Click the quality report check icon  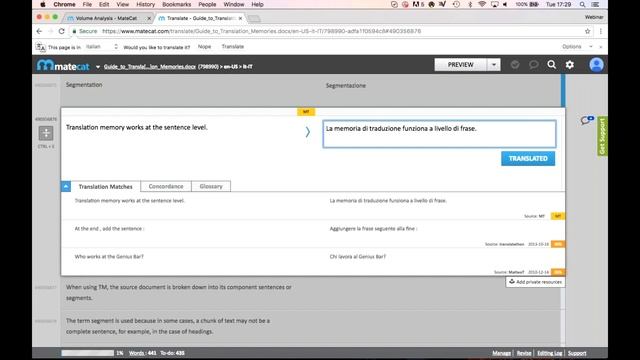(x=515, y=64)
